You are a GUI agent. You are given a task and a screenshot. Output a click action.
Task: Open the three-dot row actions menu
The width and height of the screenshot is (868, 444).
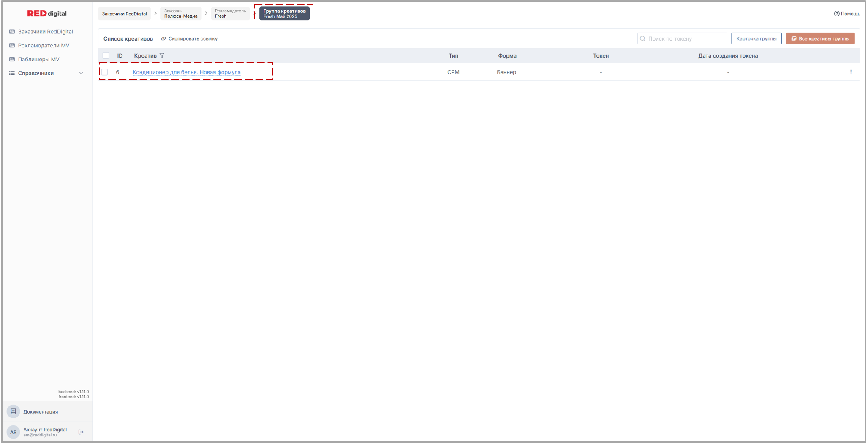[851, 72]
